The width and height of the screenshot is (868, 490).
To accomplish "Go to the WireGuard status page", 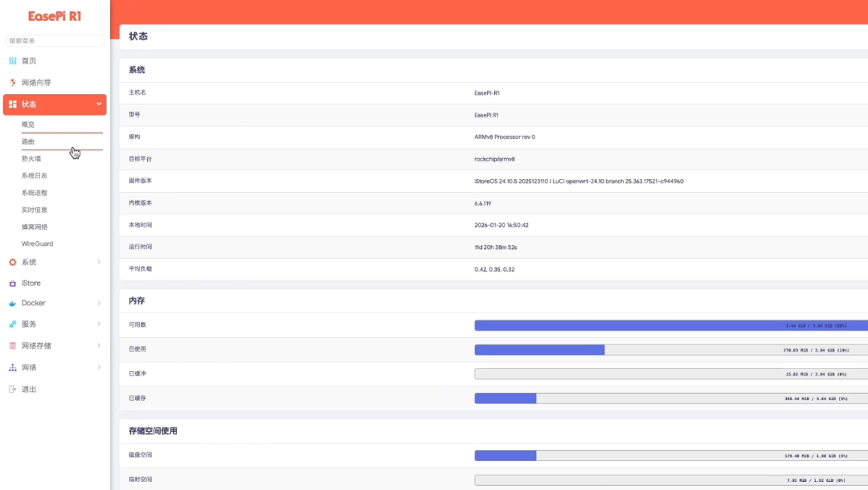I will pyautogui.click(x=37, y=243).
